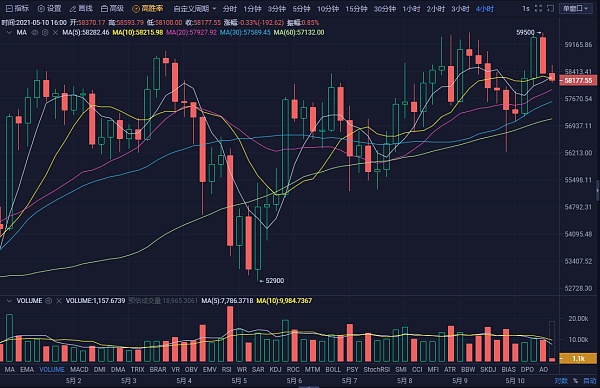
Task: Enter fullscreen chart mode icon
Action: coord(538,8)
